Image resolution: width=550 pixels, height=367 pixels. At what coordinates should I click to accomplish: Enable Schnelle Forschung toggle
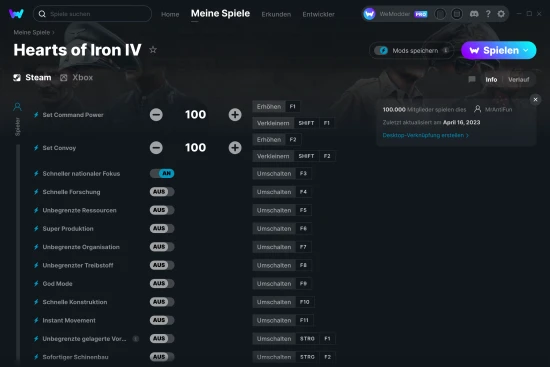click(x=162, y=192)
